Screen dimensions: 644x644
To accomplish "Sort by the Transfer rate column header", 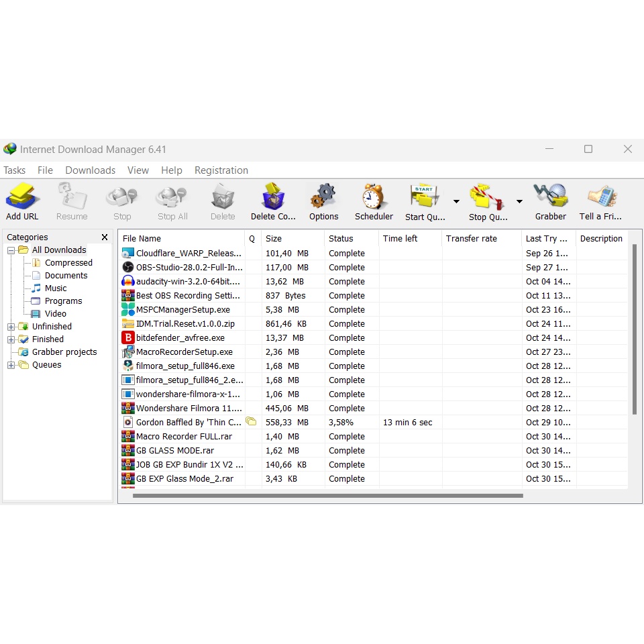I will [x=482, y=238].
